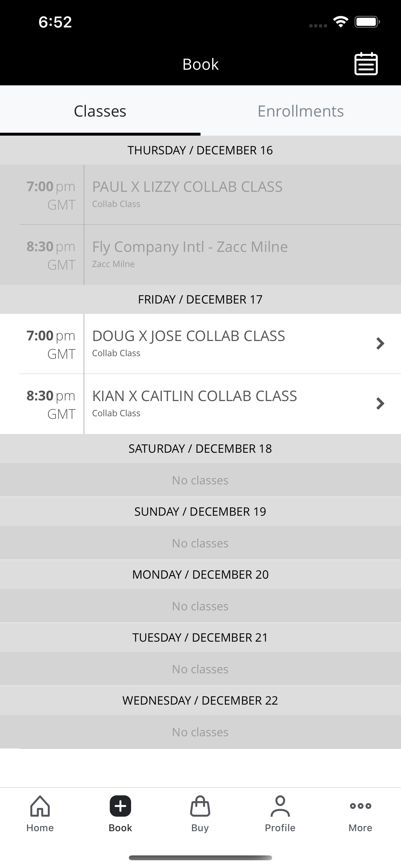Tap the Friday December 17 header
401x868 pixels.
200,299
